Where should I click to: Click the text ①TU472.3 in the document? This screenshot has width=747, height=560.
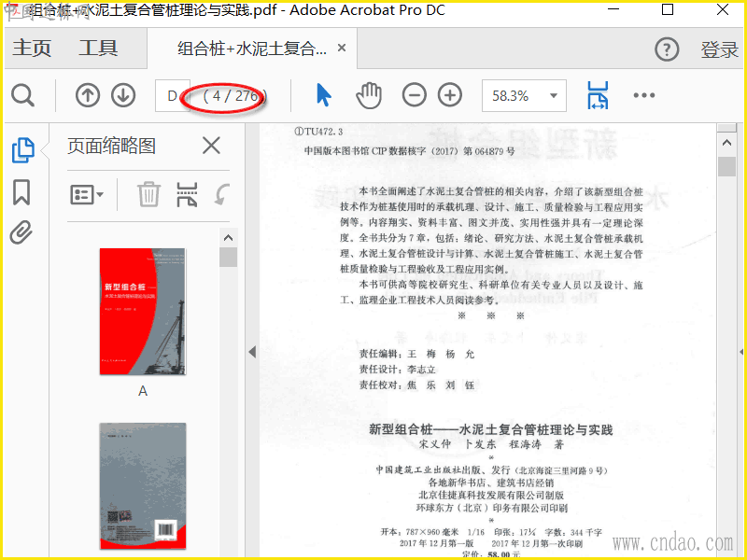click(318, 132)
